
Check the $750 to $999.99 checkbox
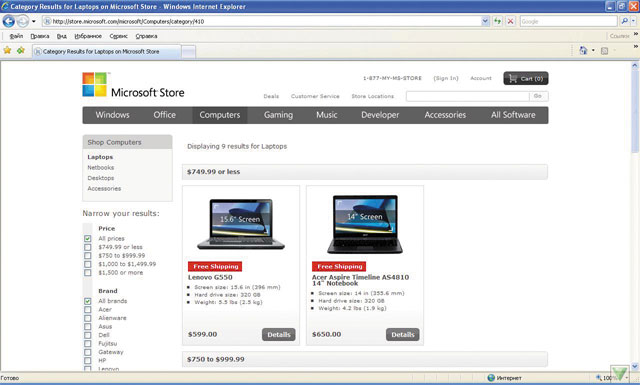click(x=88, y=256)
